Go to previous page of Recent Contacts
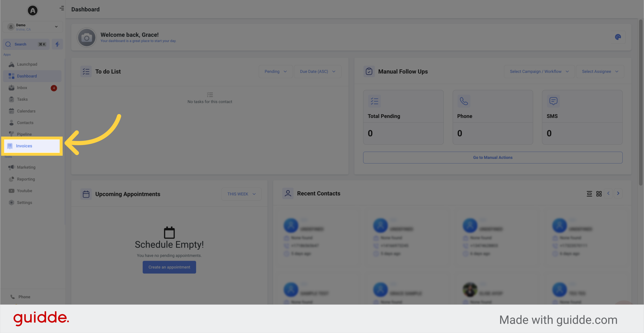This screenshot has height=333, width=644. pyautogui.click(x=608, y=193)
